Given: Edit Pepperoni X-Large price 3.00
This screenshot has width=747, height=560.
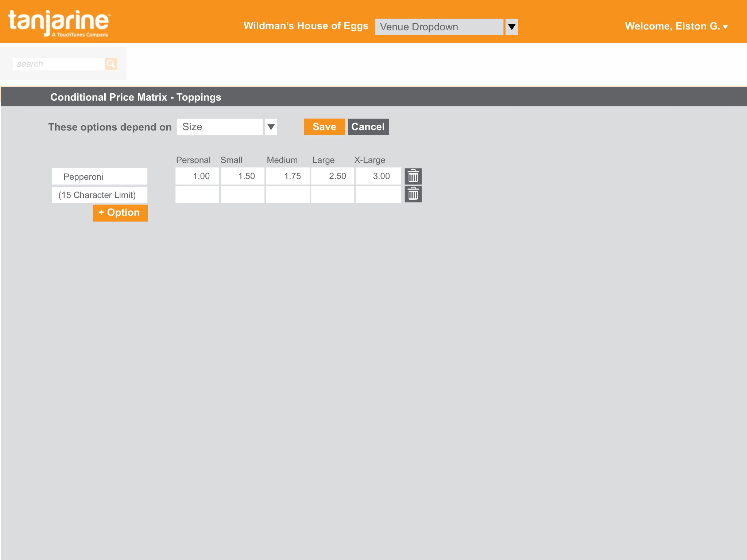Looking at the screenshot, I should (x=378, y=176).
